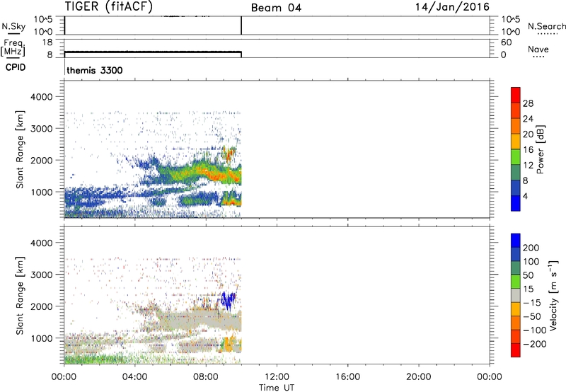Click the '200' Velocity colorbar value
This screenshot has width=566, height=392.
click(x=531, y=248)
